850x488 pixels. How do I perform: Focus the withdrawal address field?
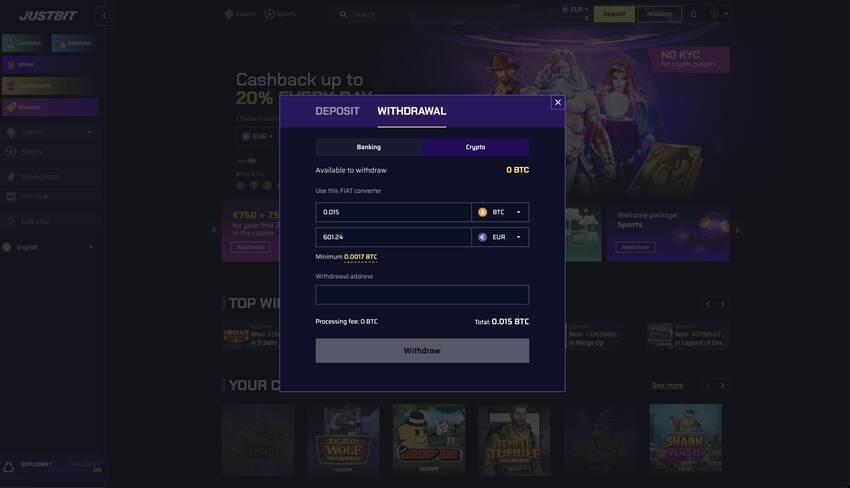422,295
